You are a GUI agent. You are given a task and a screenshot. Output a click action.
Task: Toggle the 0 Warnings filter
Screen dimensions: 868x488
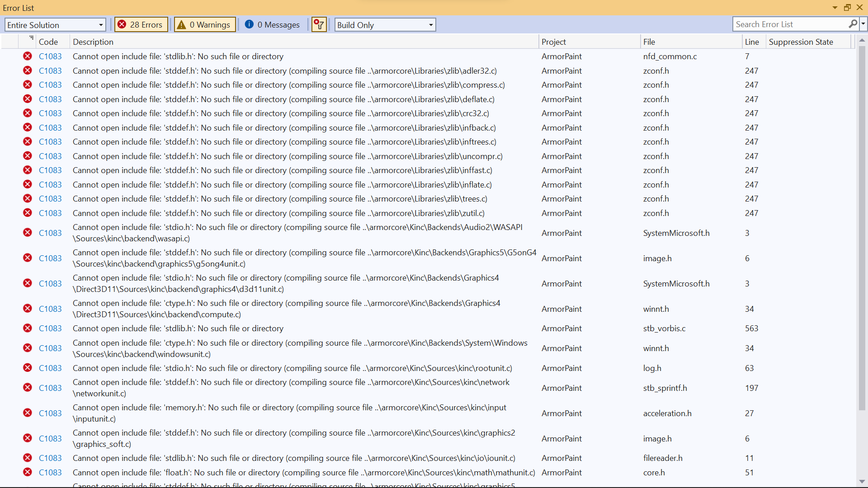(205, 25)
